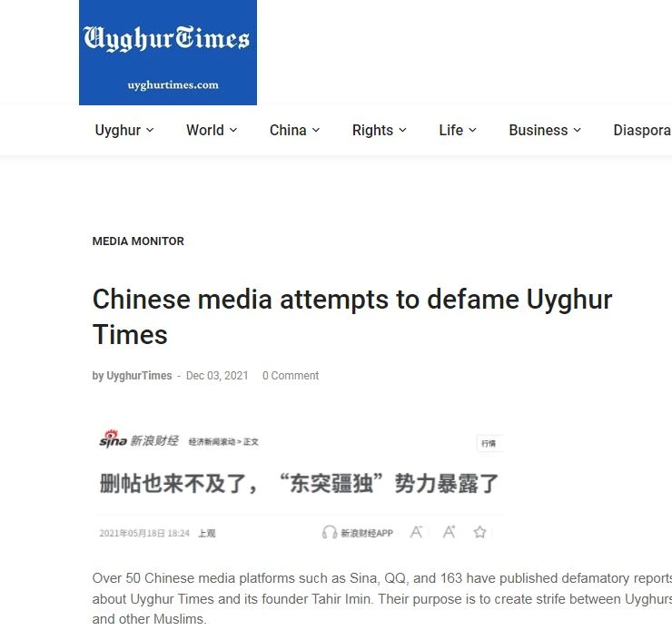Viewport: 672px width, 630px height.
Task: Click the Chinese headline screenshot image
Action: [x=300, y=486]
